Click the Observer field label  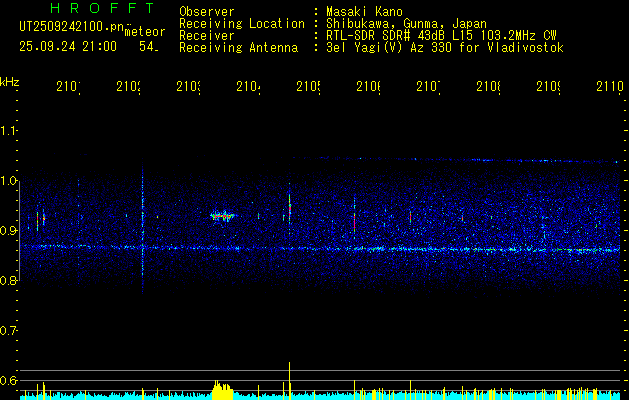coord(207,11)
